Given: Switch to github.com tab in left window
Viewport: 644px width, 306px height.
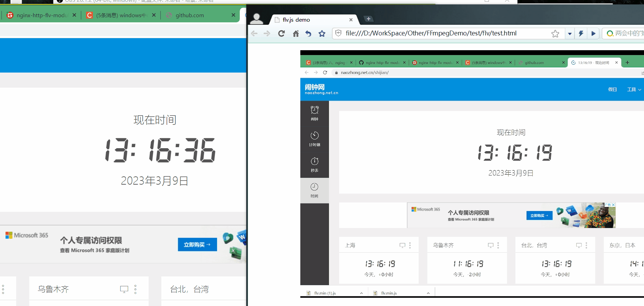Looking at the screenshot, I should [x=200, y=15].
